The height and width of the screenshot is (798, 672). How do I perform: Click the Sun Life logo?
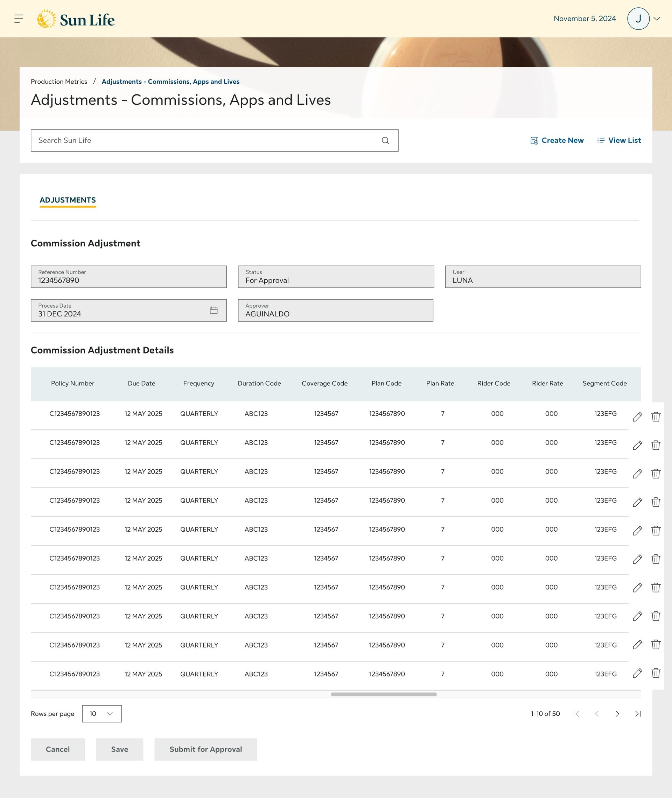76,19
